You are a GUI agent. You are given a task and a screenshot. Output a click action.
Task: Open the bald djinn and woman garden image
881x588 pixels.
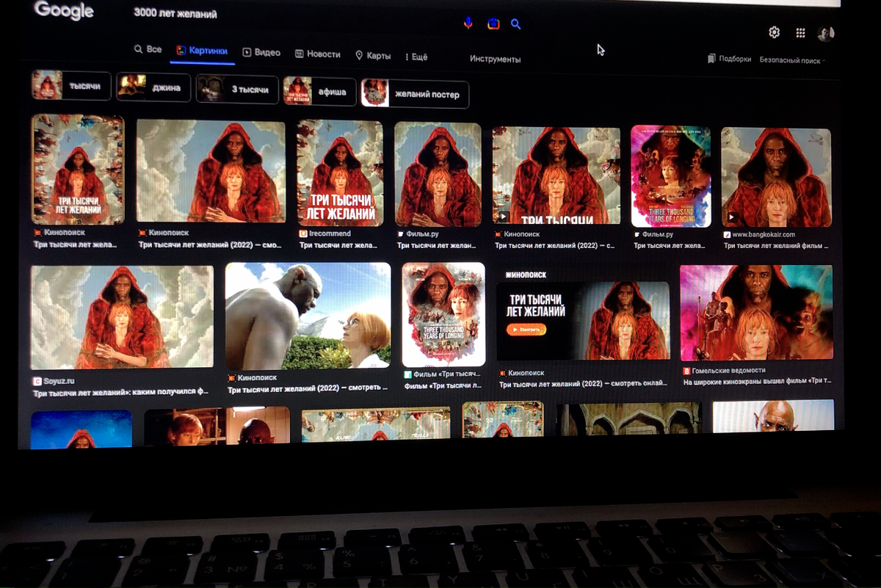(308, 316)
